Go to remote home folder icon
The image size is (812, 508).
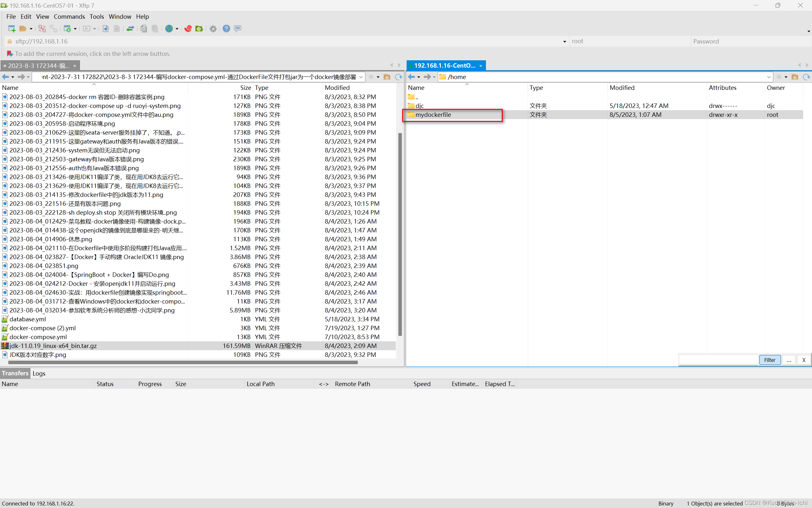(795, 77)
